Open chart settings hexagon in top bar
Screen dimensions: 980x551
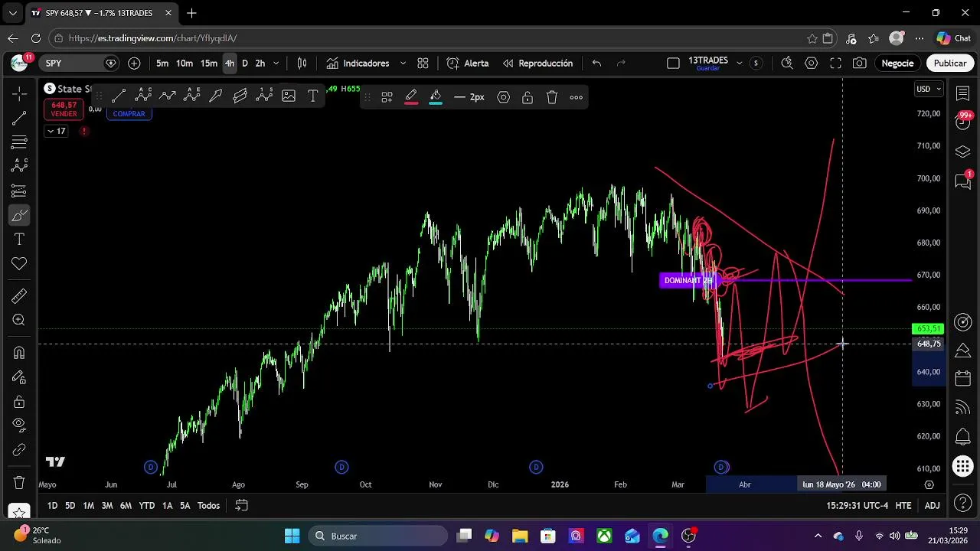(x=811, y=64)
